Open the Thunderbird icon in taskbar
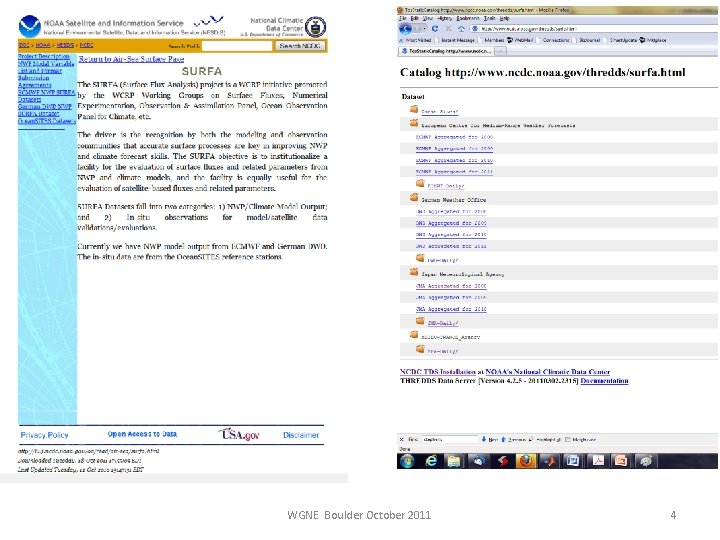 [x=478, y=461]
